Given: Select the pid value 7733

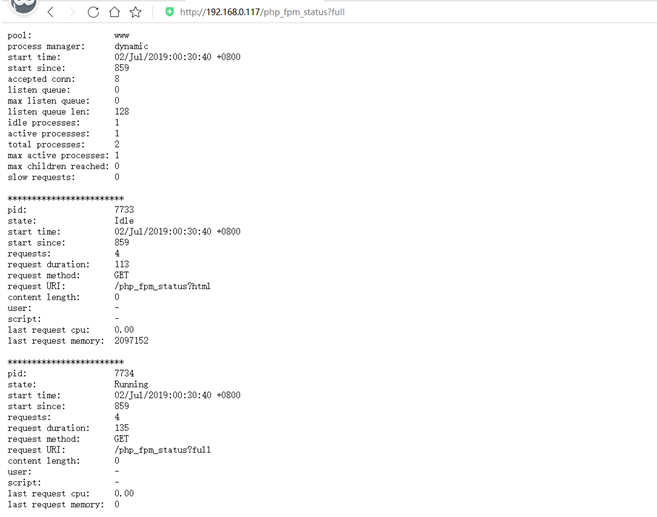Looking at the screenshot, I should (124, 209).
